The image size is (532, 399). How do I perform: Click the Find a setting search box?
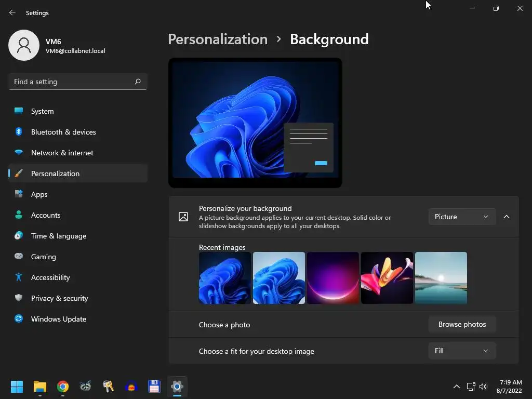coord(78,82)
